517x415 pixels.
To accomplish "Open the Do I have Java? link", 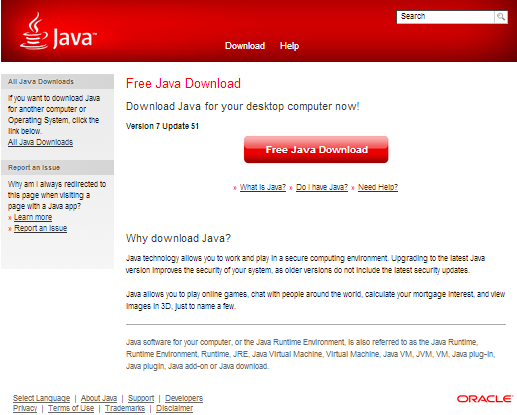I will 322,187.
